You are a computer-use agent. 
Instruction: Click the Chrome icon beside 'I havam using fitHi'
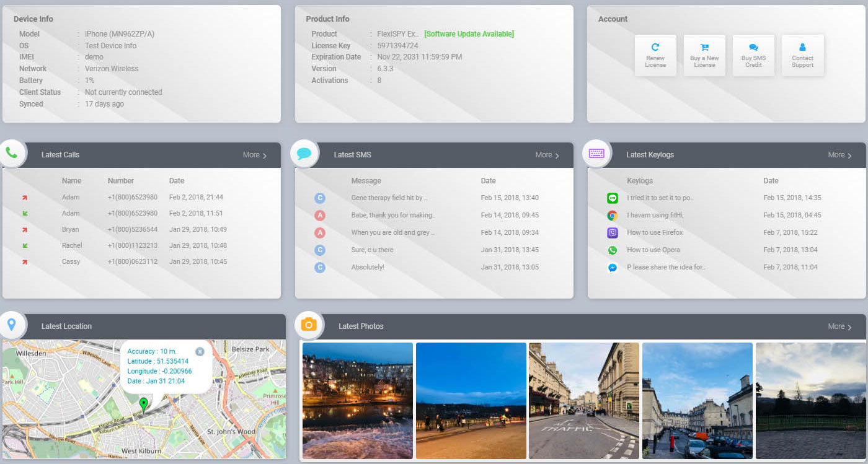613,216
